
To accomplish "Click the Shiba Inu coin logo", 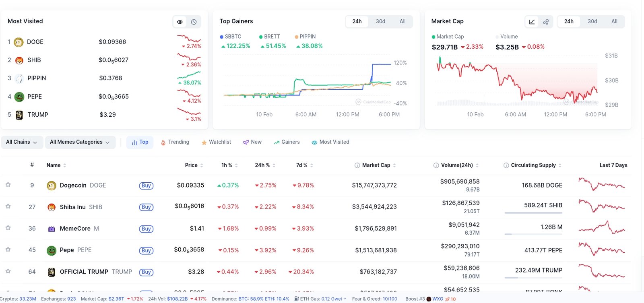I will (52, 207).
